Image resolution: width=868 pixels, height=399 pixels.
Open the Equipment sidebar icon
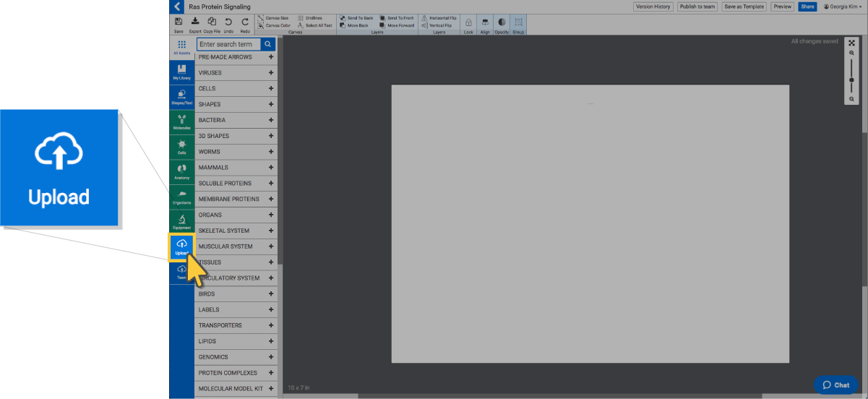pos(181,222)
